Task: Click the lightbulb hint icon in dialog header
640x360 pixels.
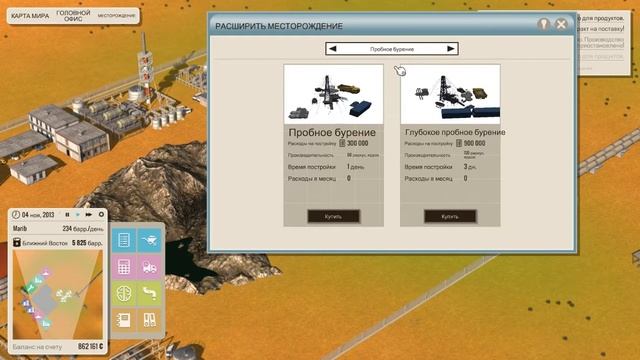Action: (543, 24)
